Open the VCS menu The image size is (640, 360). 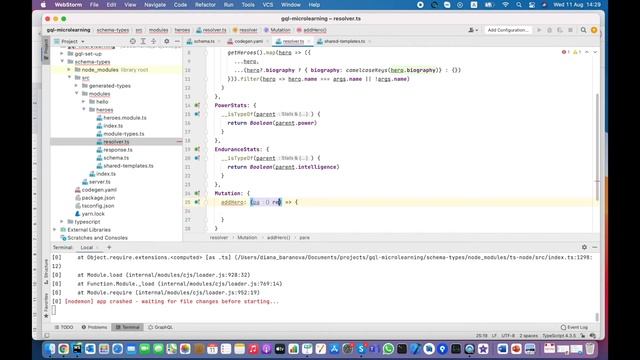(268, 5)
